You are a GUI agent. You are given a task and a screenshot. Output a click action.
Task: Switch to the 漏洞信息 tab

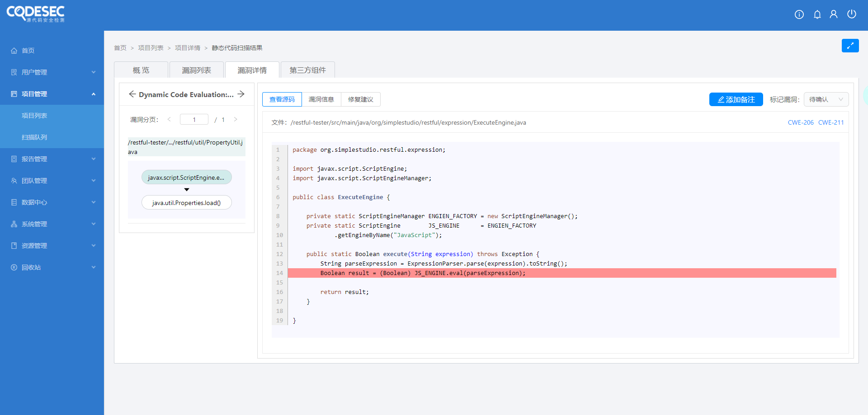point(321,99)
